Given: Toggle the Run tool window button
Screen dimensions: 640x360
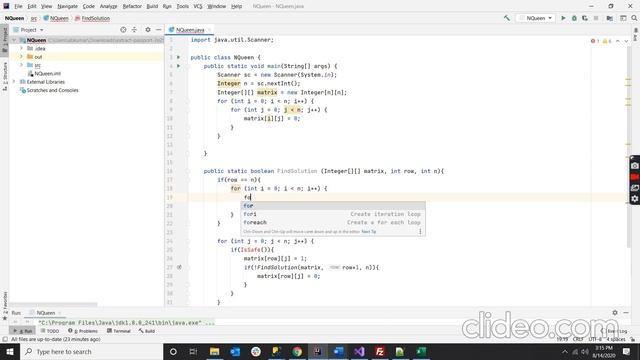Looking at the screenshot, I should pyautogui.click(x=23, y=331).
